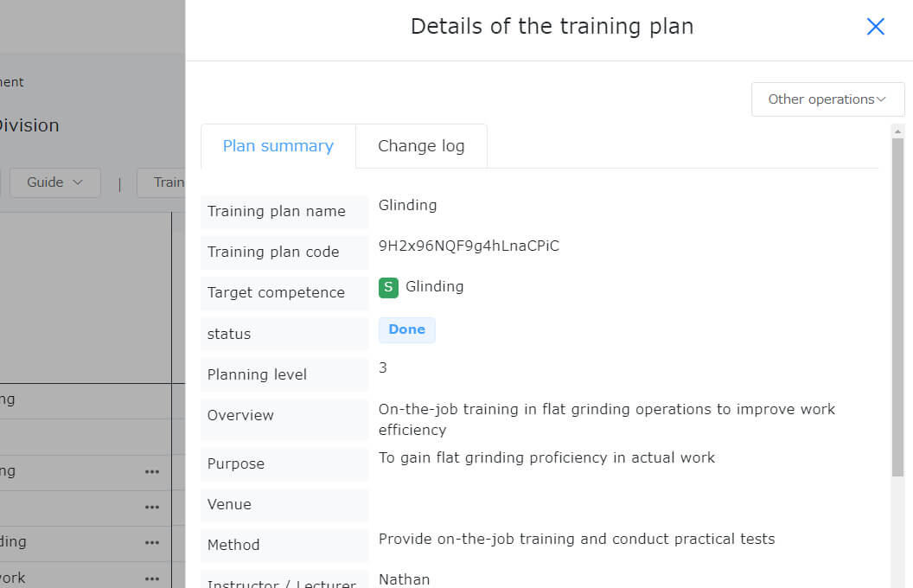Click the partially hidden Train button
The width and height of the screenshot is (913, 588).
point(168,182)
